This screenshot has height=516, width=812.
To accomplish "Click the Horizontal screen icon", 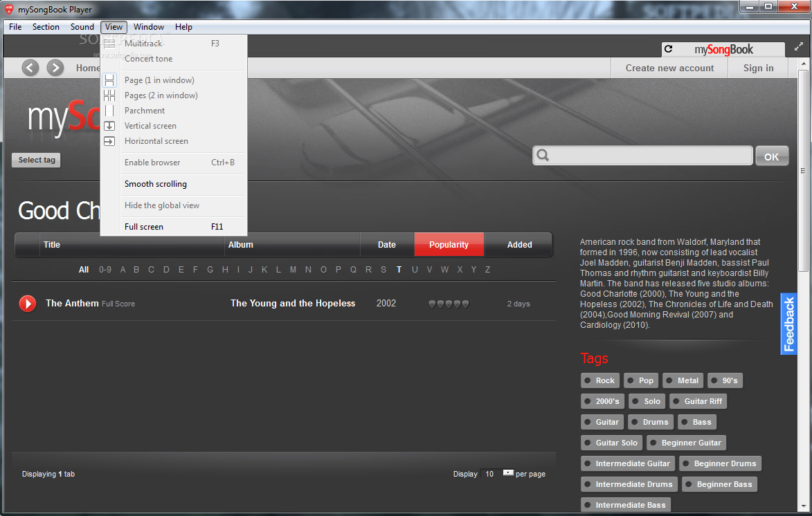I will pos(109,141).
